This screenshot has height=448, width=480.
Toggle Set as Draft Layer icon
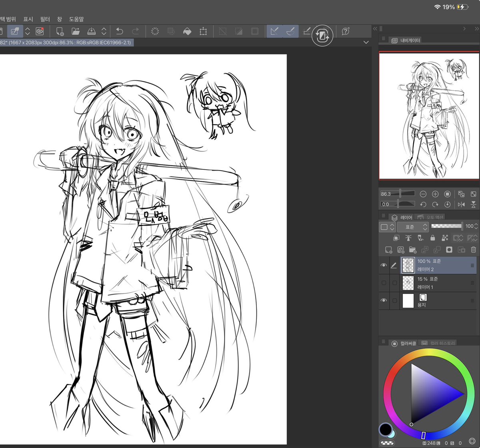click(420, 238)
